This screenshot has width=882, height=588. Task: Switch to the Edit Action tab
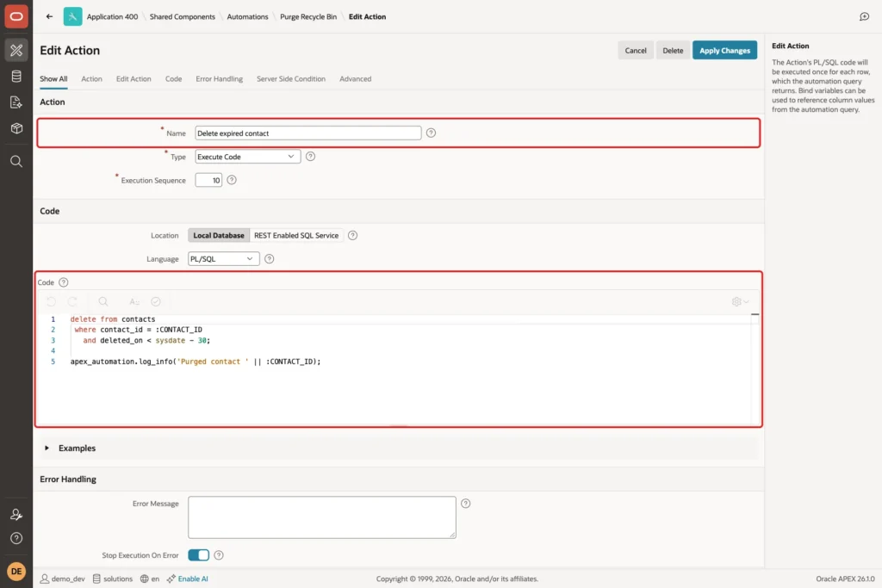pyautogui.click(x=134, y=78)
